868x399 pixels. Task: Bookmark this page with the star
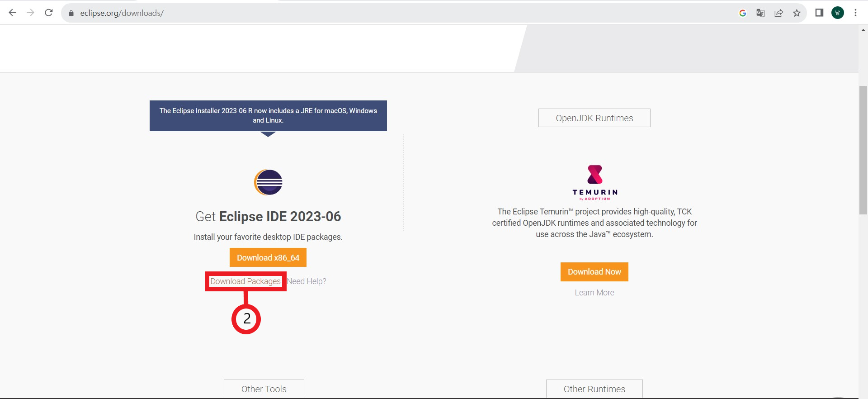[x=797, y=13]
